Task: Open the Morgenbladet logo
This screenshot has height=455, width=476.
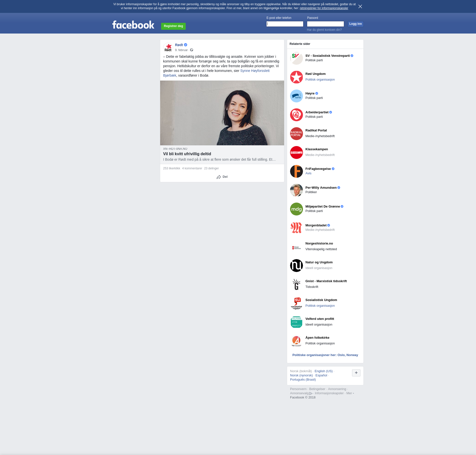Action: (297, 228)
